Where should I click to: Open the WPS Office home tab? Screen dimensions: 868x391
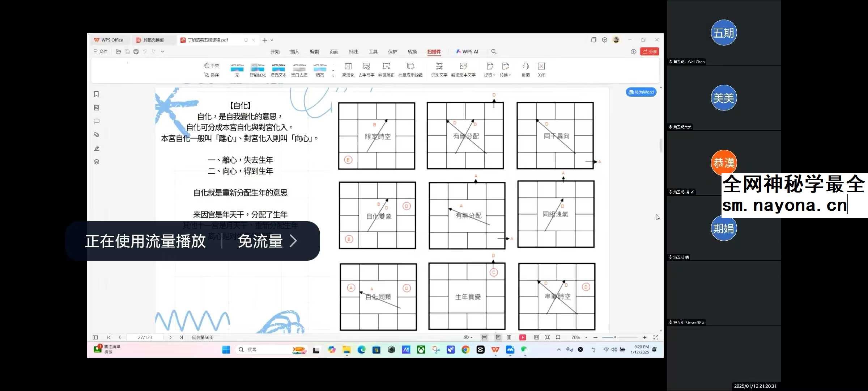[x=109, y=40]
